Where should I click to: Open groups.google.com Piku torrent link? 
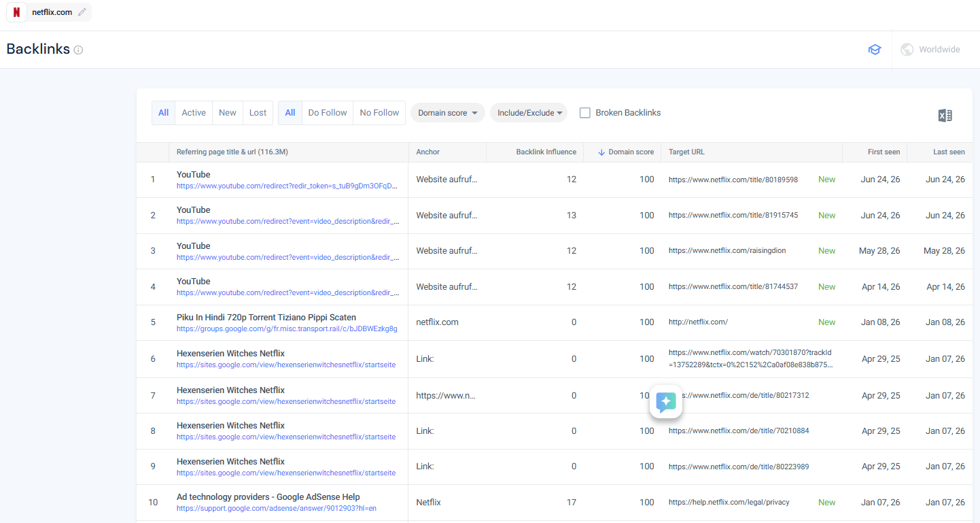point(287,329)
